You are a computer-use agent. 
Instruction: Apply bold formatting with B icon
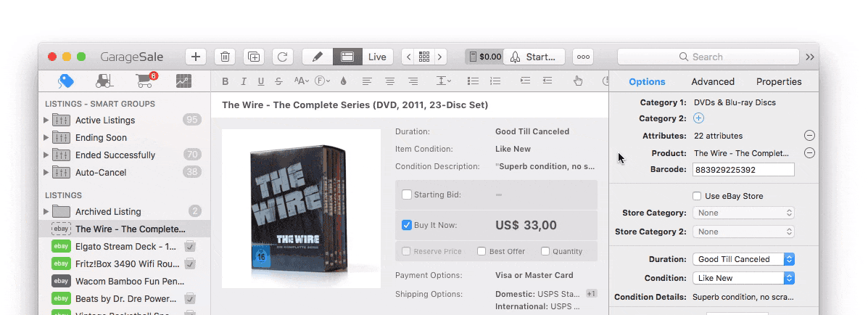point(226,81)
